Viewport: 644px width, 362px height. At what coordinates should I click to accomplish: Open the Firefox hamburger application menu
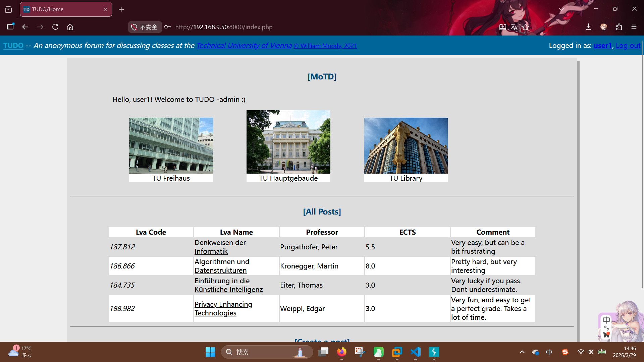pos(634,27)
